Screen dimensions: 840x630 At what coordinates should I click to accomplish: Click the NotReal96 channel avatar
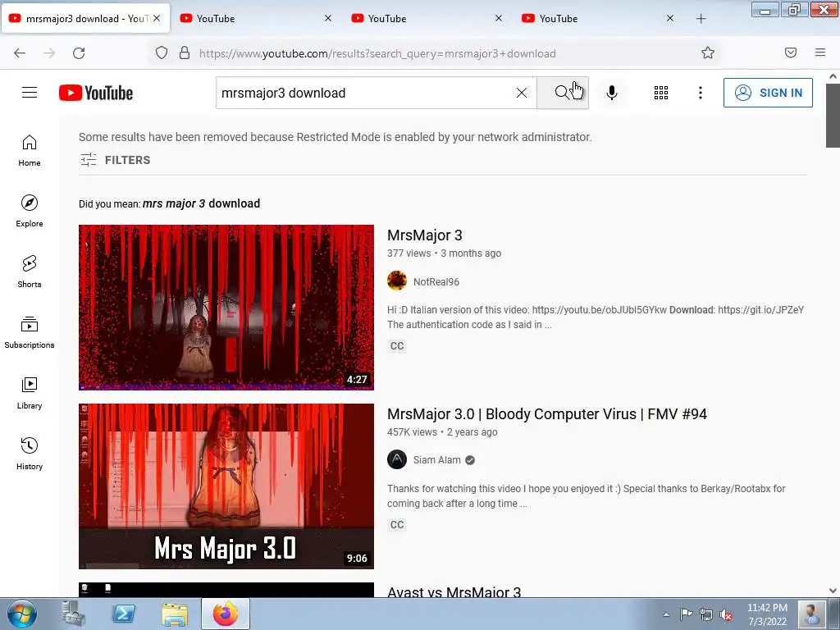click(397, 281)
